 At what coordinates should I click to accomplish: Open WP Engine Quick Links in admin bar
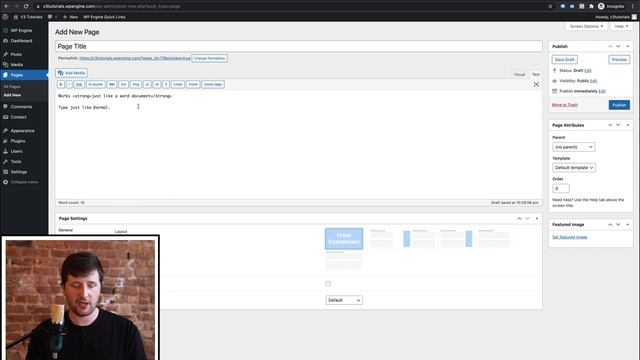104,17
